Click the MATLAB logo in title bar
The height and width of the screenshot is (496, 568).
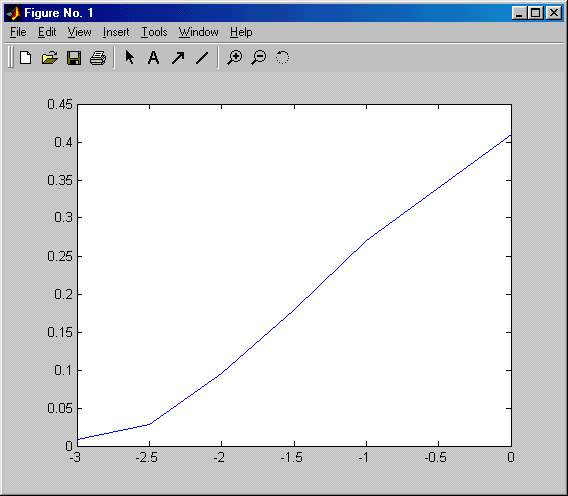(x=14, y=13)
